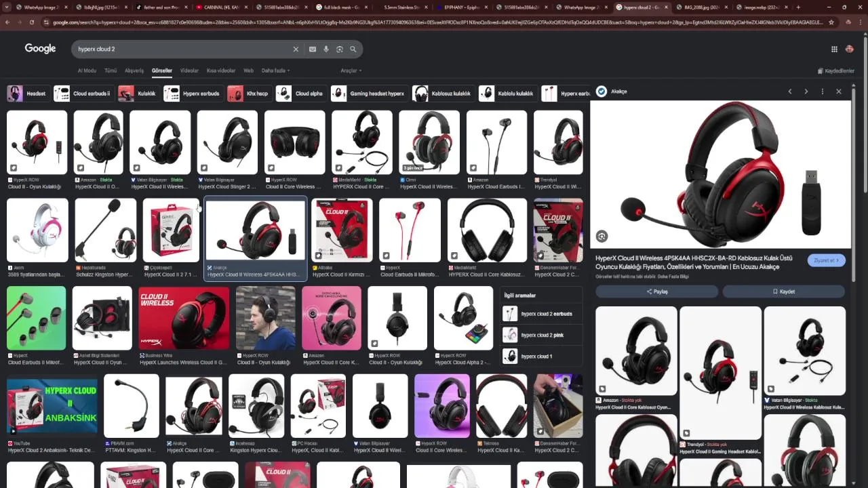The height and width of the screenshot is (488, 868).
Task: Select the 'Cloud earbuds ii' filter chip
Action: coord(83,94)
